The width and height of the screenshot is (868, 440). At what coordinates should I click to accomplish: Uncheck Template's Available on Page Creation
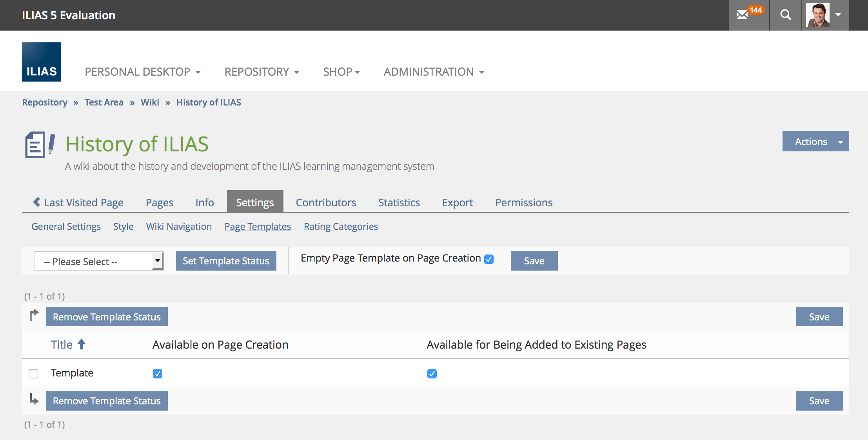[x=158, y=373]
